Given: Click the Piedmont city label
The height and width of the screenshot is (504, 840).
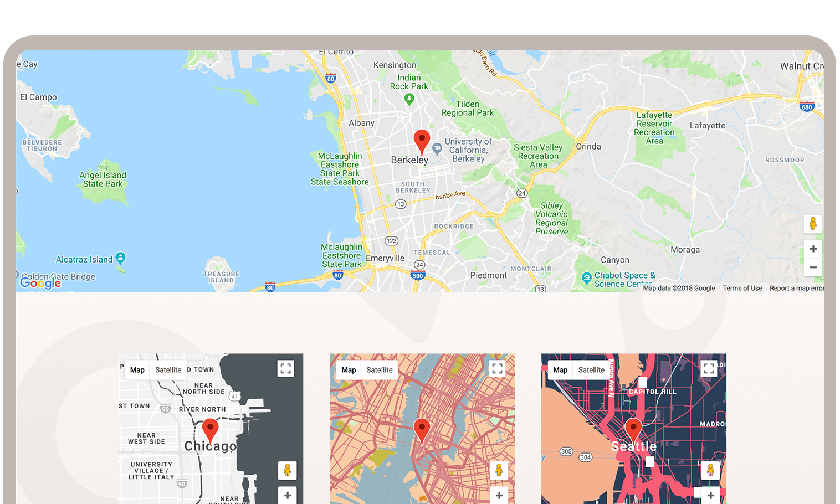Looking at the screenshot, I should click(489, 275).
